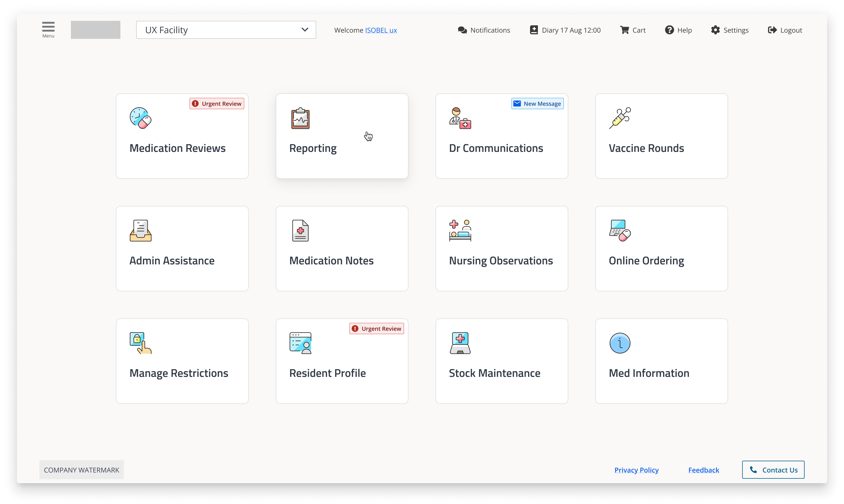Open the Admin Assistance card title
Viewport: 844px width, 504px height.
click(x=172, y=260)
